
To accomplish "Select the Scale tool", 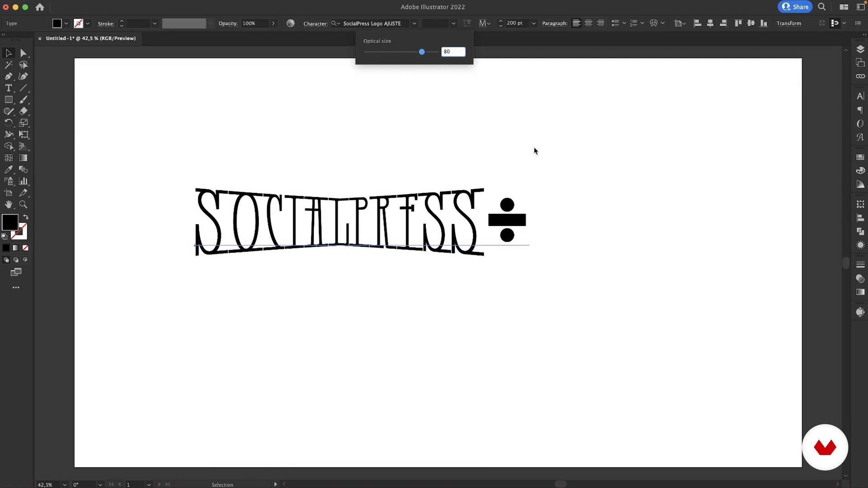I will (24, 123).
